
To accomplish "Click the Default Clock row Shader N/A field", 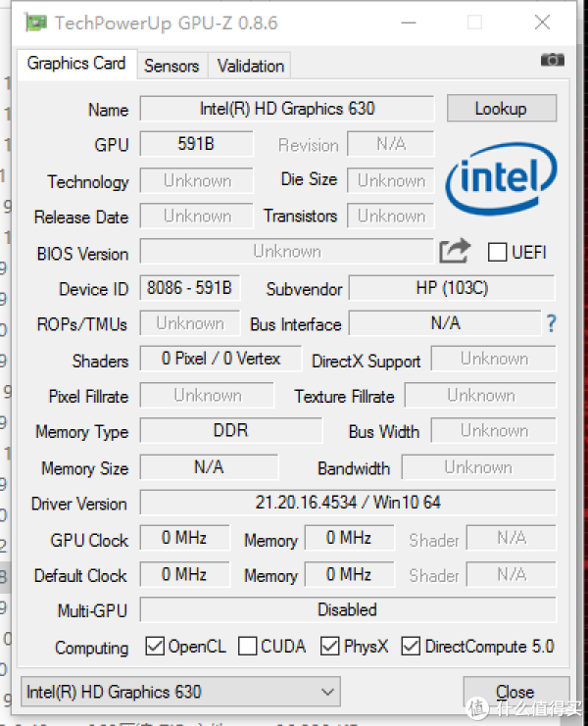I will (x=512, y=574).
